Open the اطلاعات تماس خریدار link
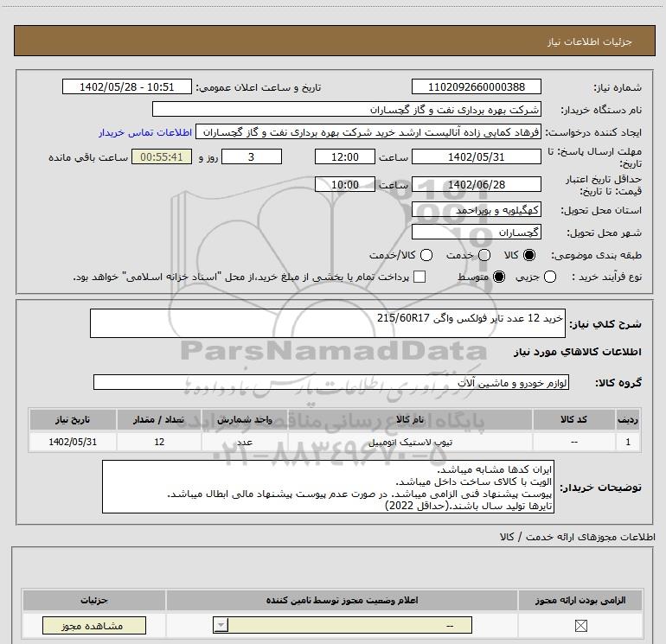The height and width of the screenshot is (644, 666). click(x=145, y=132)
